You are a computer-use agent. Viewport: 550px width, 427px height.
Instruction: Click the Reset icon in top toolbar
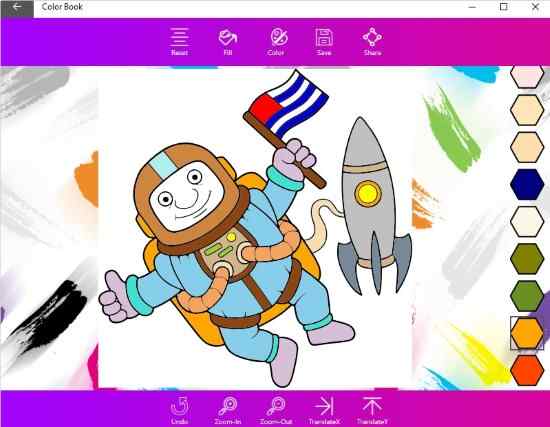click(179, 42)
